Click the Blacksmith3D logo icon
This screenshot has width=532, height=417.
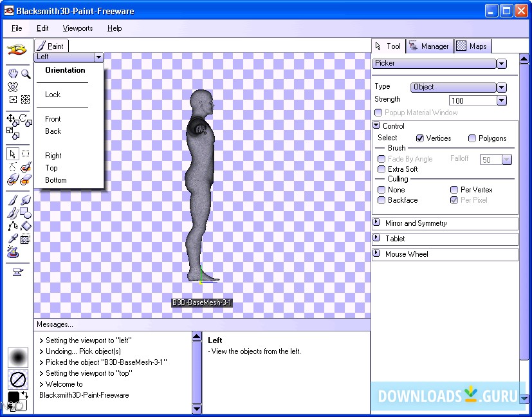(17, 50)
